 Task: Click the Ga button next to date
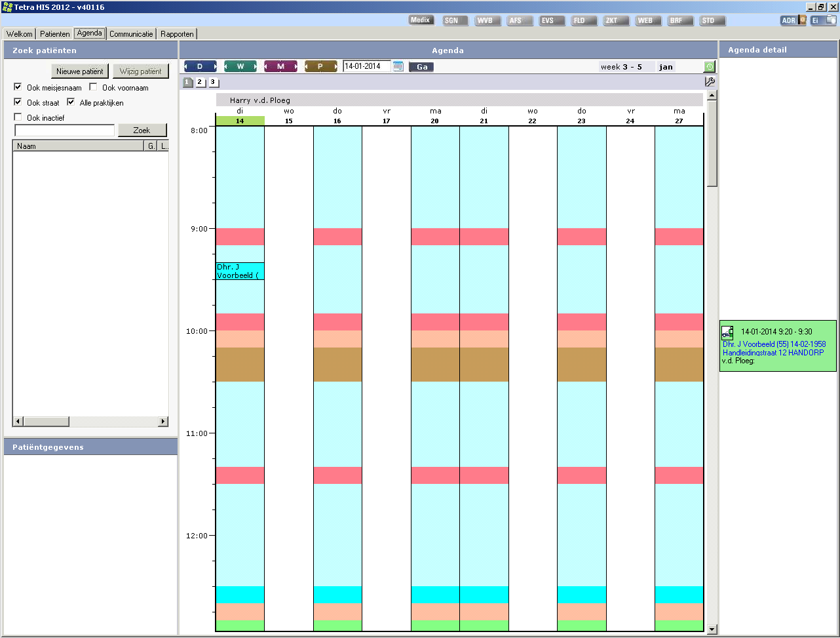[422, 67]
